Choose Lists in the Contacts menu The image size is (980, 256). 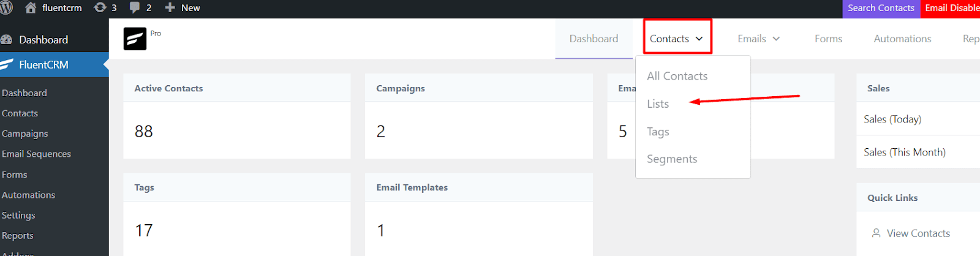(658, 104)
